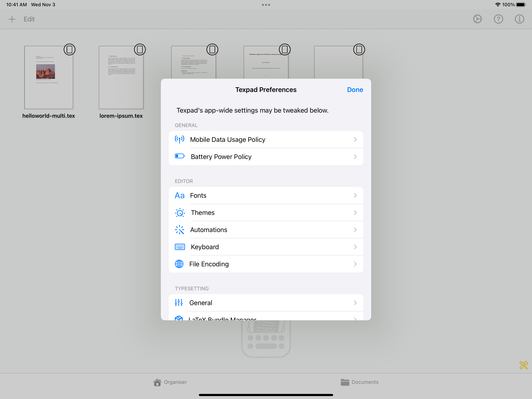Expand the Fonts row chevron

(x=355, y=195)
